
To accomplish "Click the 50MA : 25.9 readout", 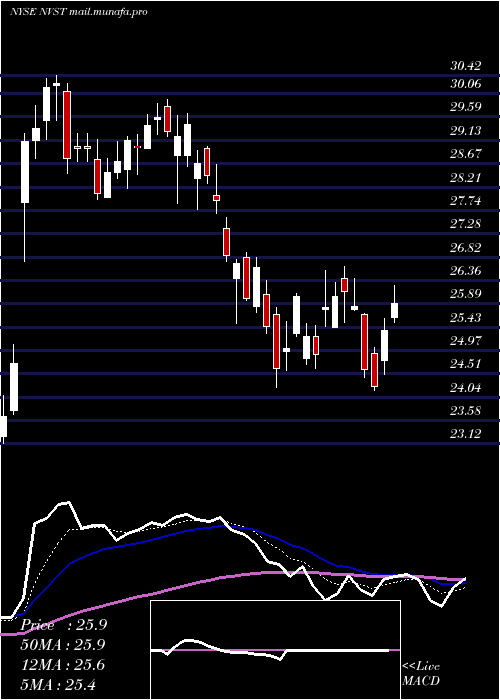I will 63,645.
